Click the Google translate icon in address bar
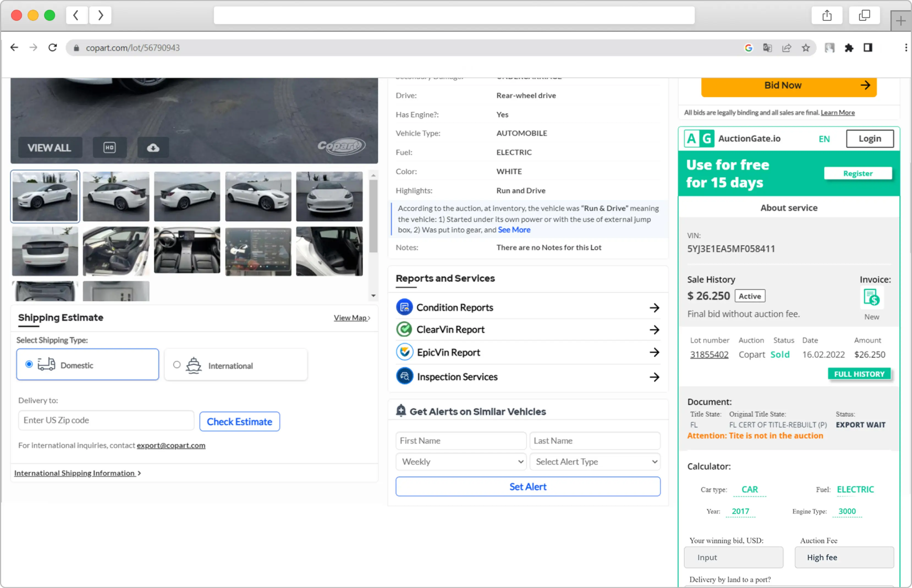 767,48
